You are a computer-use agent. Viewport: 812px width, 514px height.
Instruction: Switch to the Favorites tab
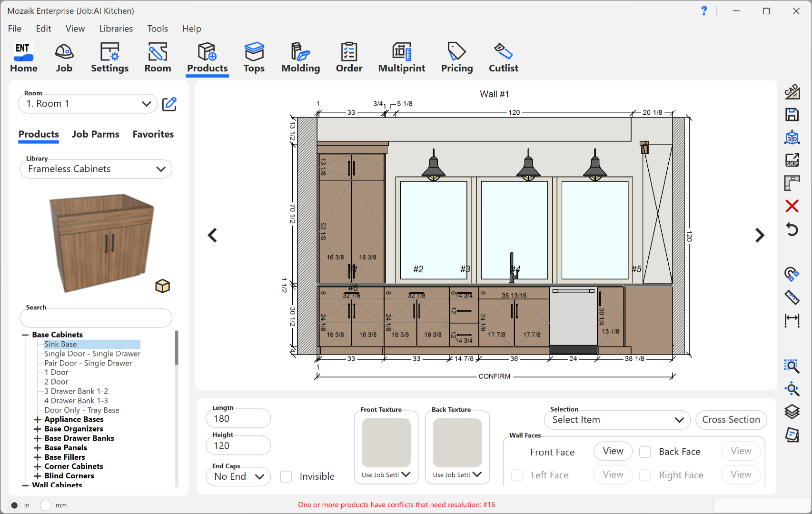(153, 134)
